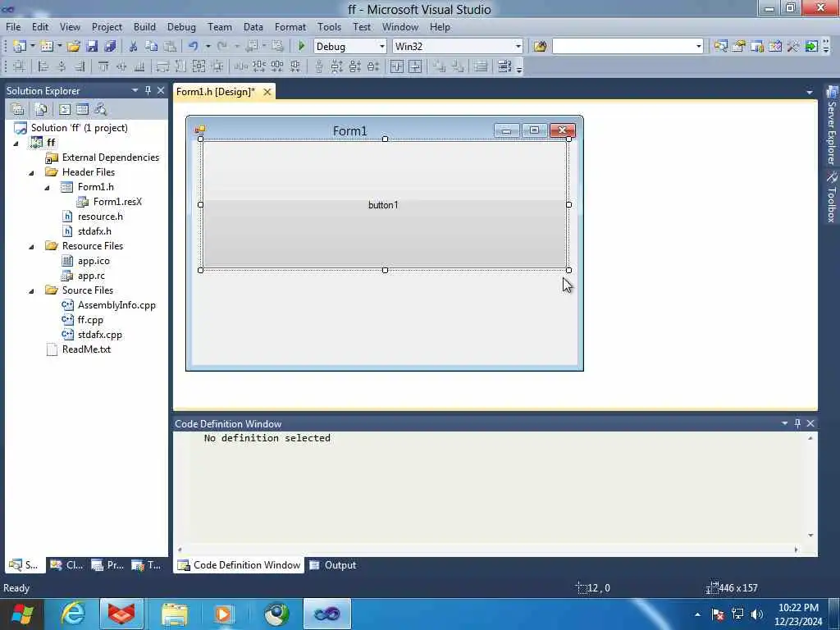Select External Dependencies folder
840x630 pixels.
point(111,157)
